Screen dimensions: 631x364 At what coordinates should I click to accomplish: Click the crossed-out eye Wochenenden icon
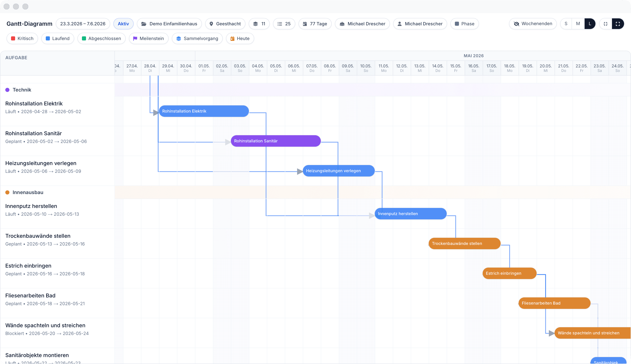pyautogui.click(x=516, y=24)
